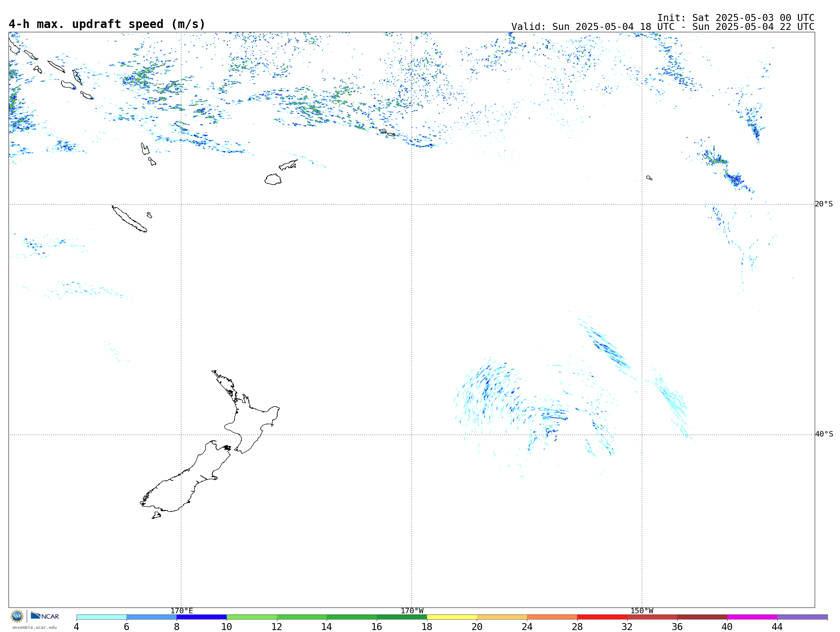The width and height of the screenshot is (840, 632).
Task: Click the '40°S' latitude label
Action: [x=824, y=434]
